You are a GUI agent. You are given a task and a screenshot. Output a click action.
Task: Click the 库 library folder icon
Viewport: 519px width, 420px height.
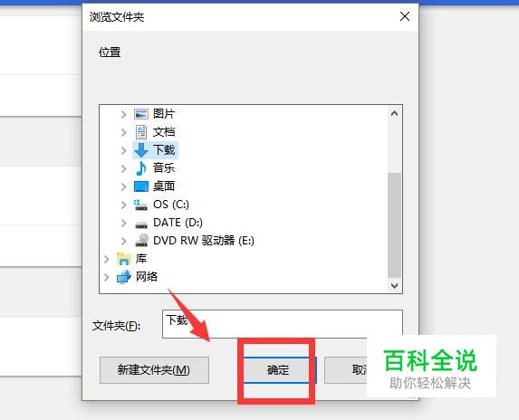pyautogui.click(x=124, y=259)
